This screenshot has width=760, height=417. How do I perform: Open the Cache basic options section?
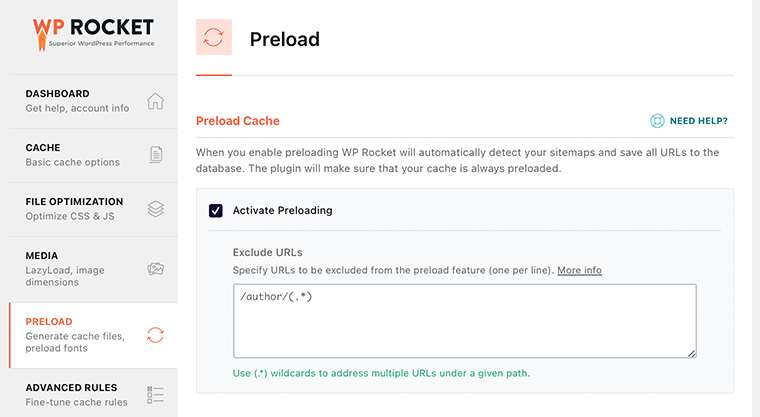[x=94, y=156]
